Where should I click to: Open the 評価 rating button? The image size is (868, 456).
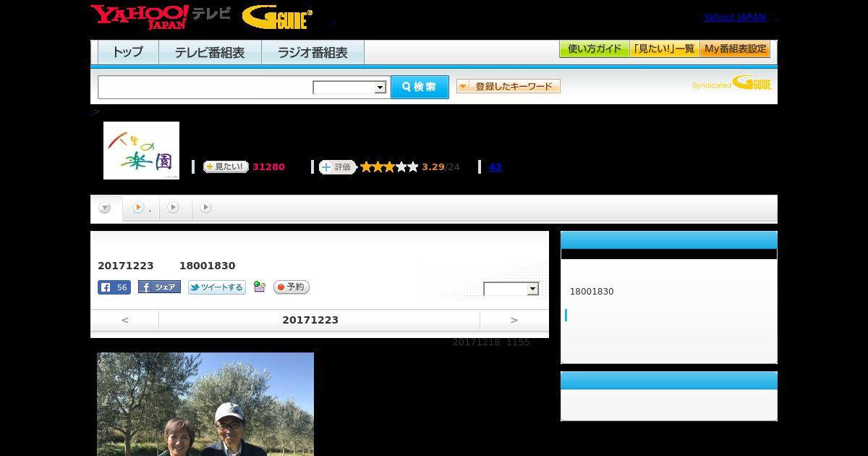338,166
